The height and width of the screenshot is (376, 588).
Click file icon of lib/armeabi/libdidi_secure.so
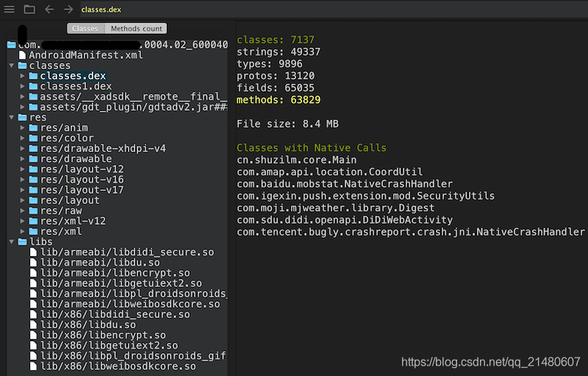[33, 253]
